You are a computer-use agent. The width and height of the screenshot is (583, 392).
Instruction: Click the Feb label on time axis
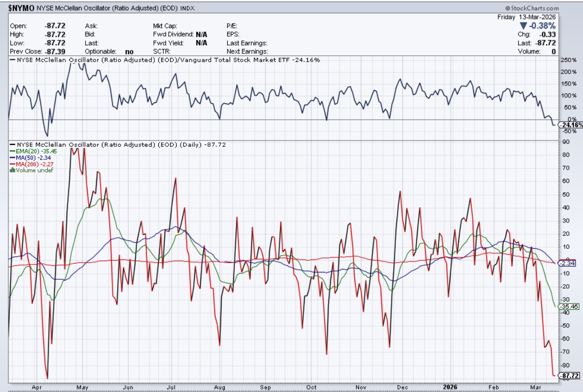tap(494, 387)
